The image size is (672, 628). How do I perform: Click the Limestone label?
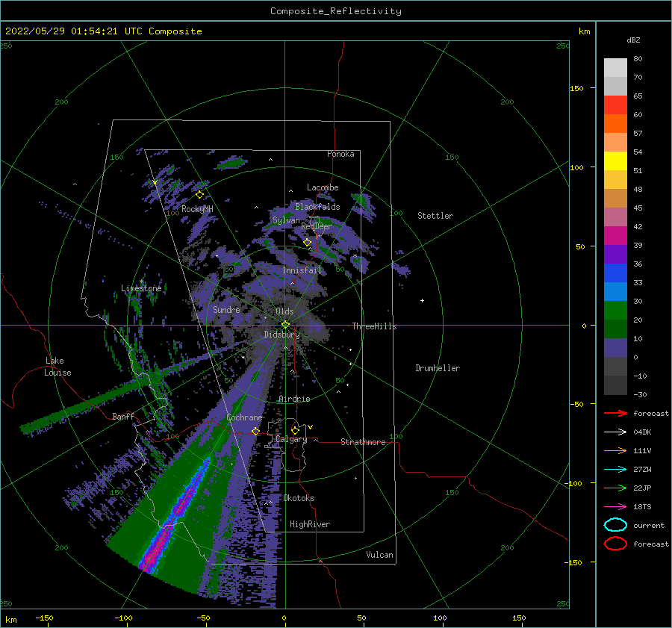click(141, 288)
